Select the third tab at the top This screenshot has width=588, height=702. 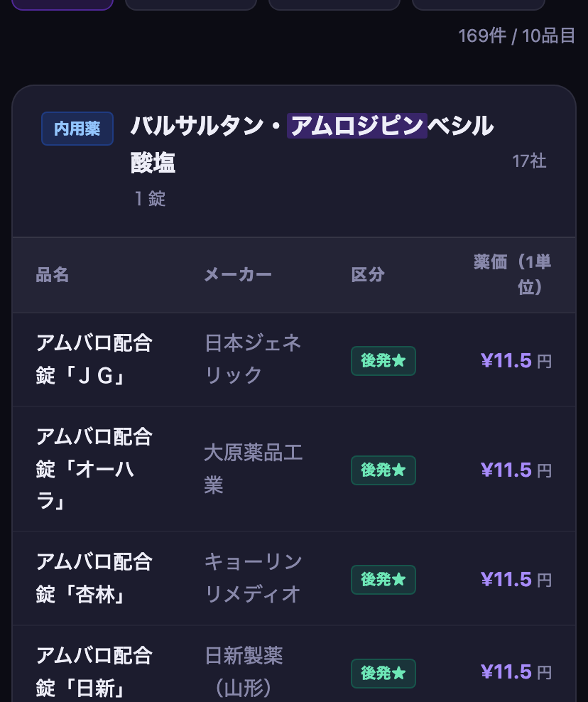[x=334, y=4]
